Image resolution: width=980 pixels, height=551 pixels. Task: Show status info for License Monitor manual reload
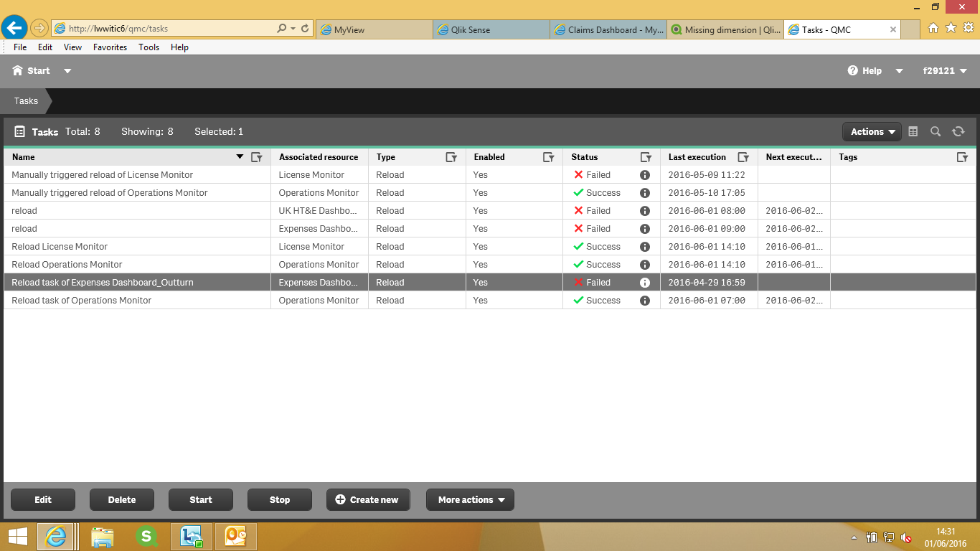645,175
